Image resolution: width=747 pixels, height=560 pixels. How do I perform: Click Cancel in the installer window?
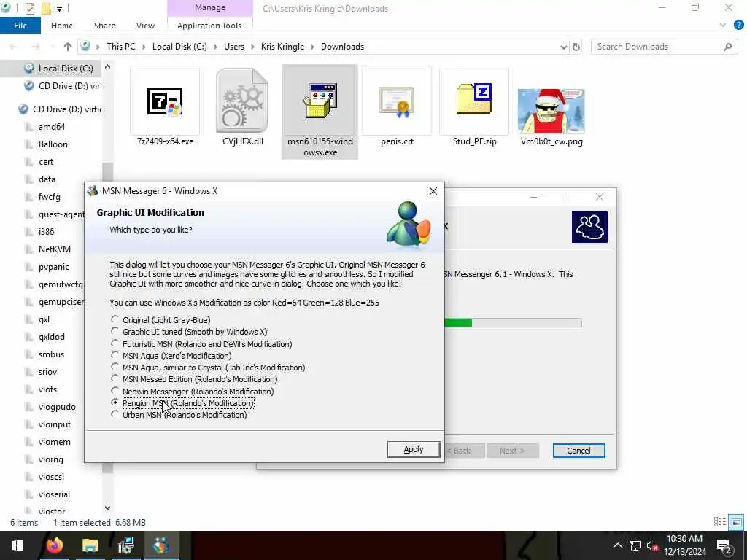coord(578,451)
